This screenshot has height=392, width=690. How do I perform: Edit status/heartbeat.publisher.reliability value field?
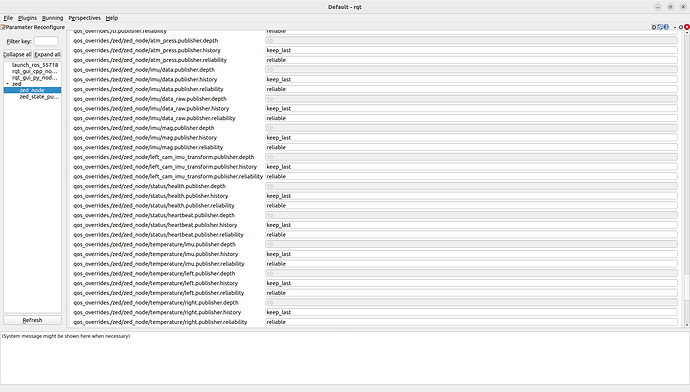[471, 234]
